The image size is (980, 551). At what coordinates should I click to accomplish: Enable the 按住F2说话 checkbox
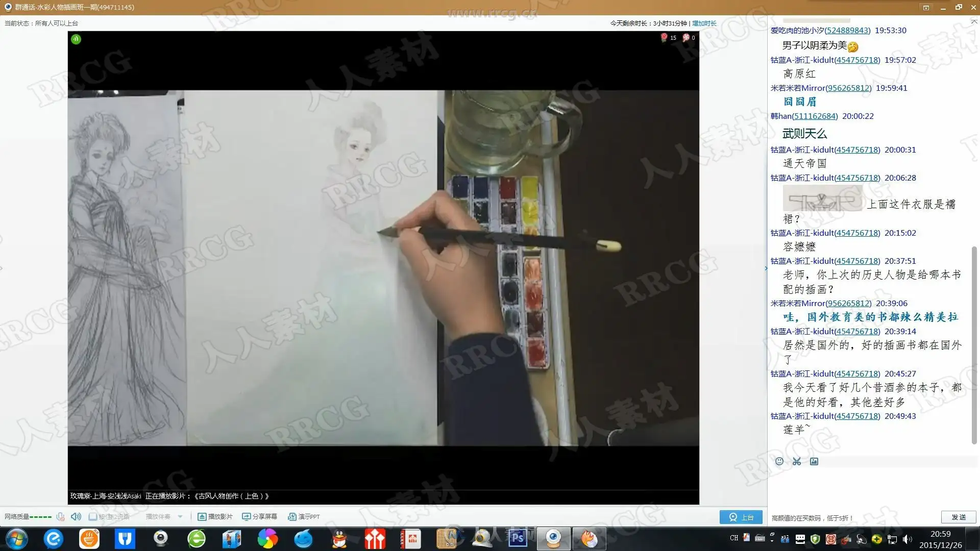(x=93, y=516)
